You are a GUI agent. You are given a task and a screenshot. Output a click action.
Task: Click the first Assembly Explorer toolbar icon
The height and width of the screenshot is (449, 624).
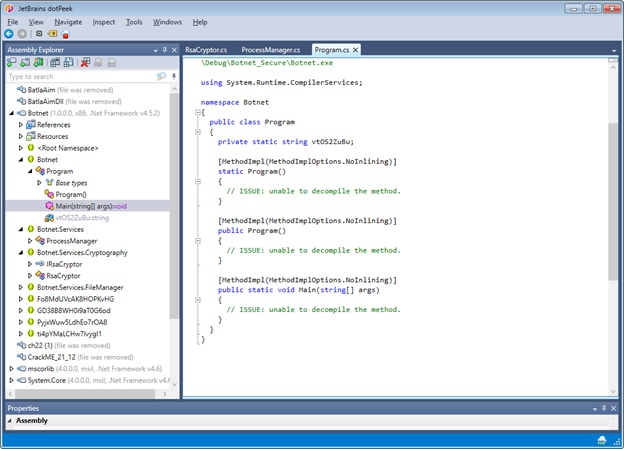point(12,62)
